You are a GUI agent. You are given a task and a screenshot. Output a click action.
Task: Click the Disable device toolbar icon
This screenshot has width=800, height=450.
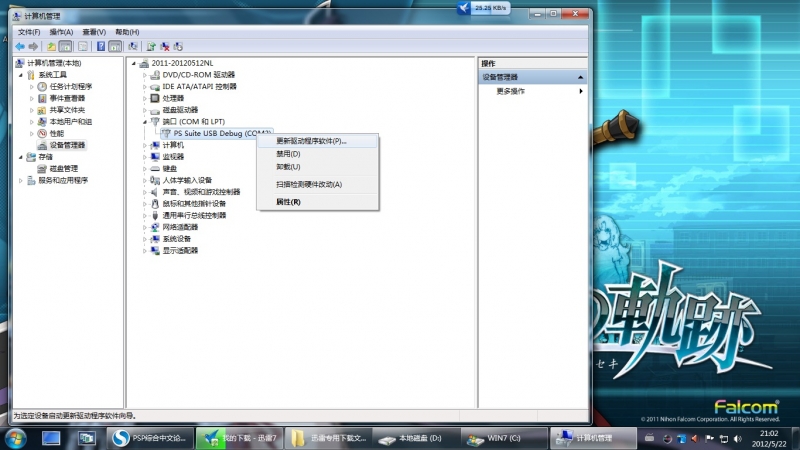(178, 46)
